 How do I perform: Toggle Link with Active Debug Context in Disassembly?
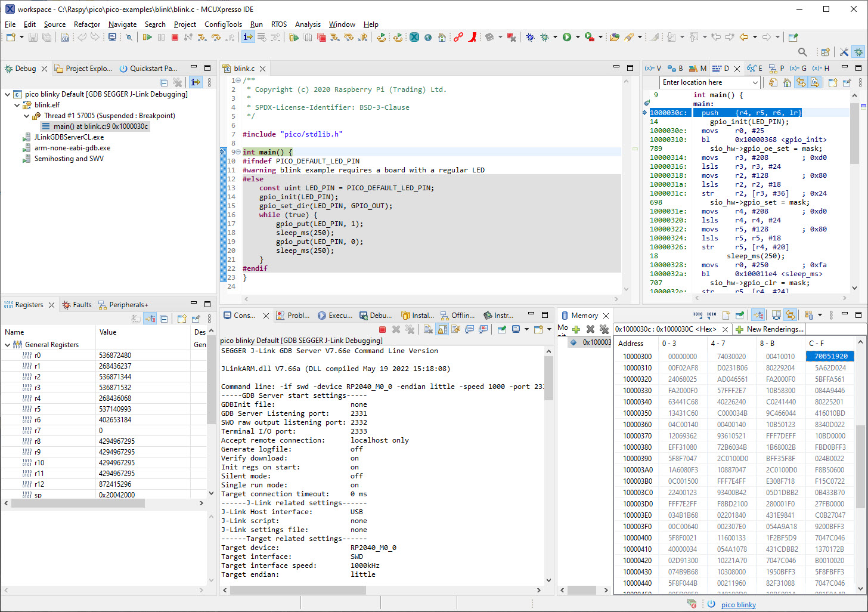tap(801, 83)
